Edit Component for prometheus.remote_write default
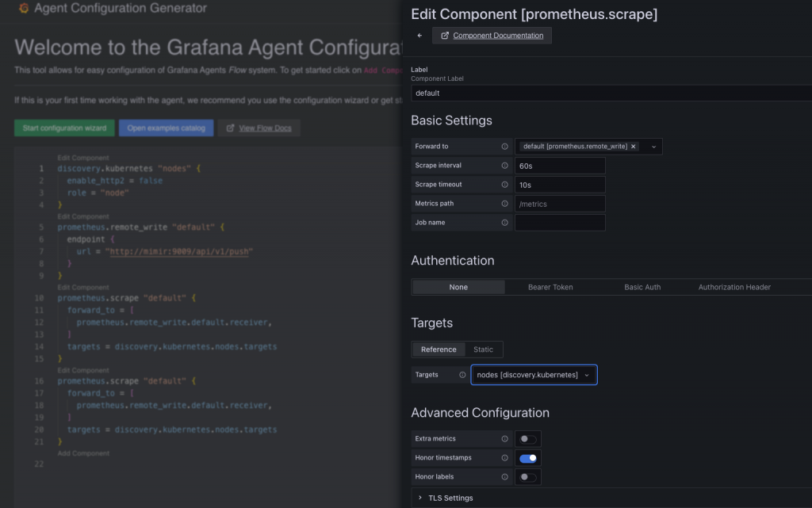The height and width of the screenshot is (508, 812). pyautogui.click(x=82, y=216)
